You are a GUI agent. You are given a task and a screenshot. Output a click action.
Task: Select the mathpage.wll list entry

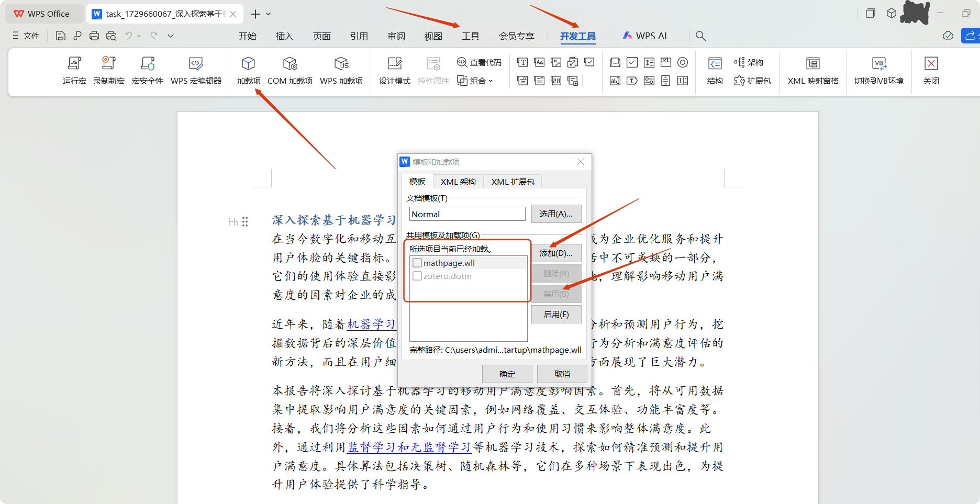[x=468, y=263]
